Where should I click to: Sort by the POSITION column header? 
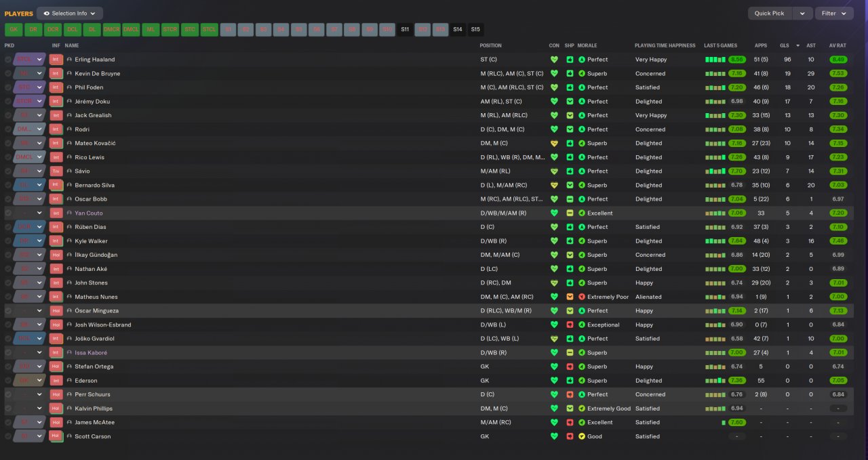click(491, 45)
